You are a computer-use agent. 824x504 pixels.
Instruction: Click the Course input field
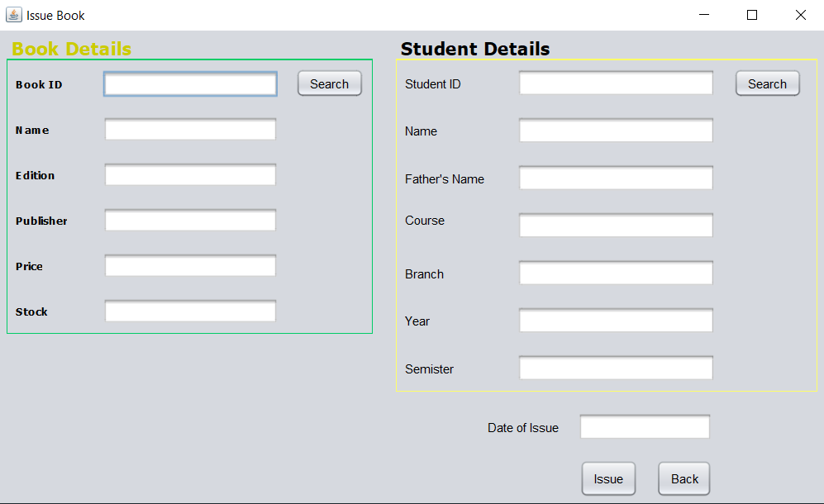coord(616,226)
